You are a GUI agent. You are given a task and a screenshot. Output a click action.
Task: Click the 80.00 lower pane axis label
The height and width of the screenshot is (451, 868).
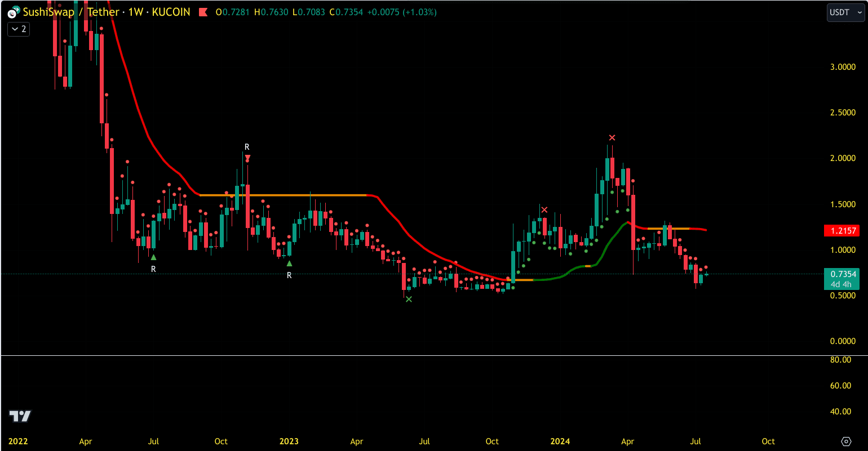(841, 359)
